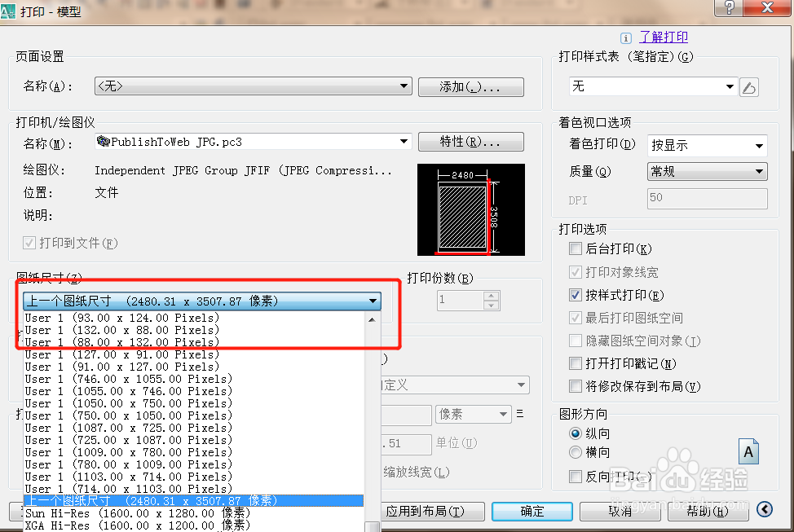
Task: Open the 像素 units dropdown
Action: click(x=473, y=415)
